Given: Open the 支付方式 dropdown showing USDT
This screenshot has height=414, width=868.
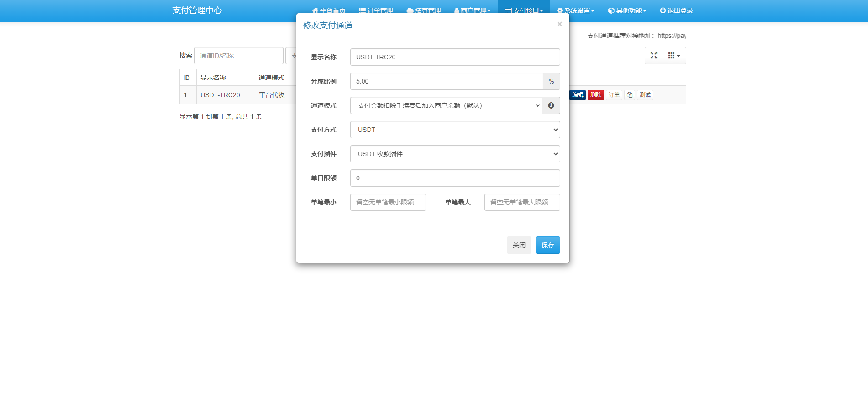Looking at the screenshot, I should point(455,130).
